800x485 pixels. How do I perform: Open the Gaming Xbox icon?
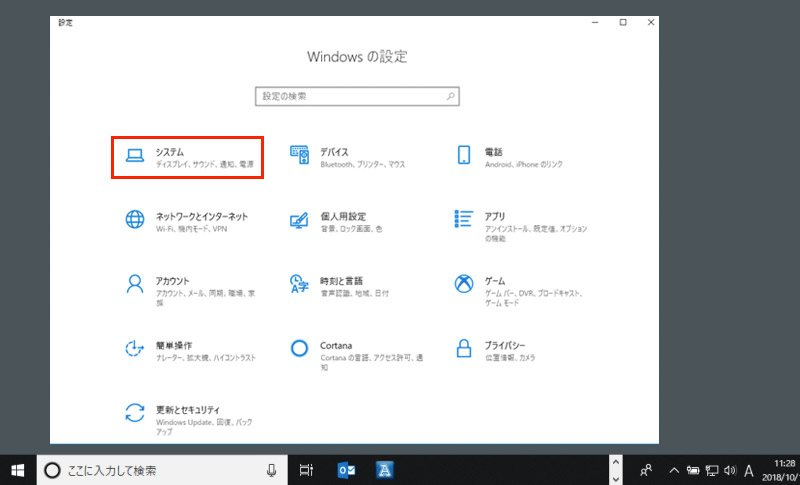(464, 284)
